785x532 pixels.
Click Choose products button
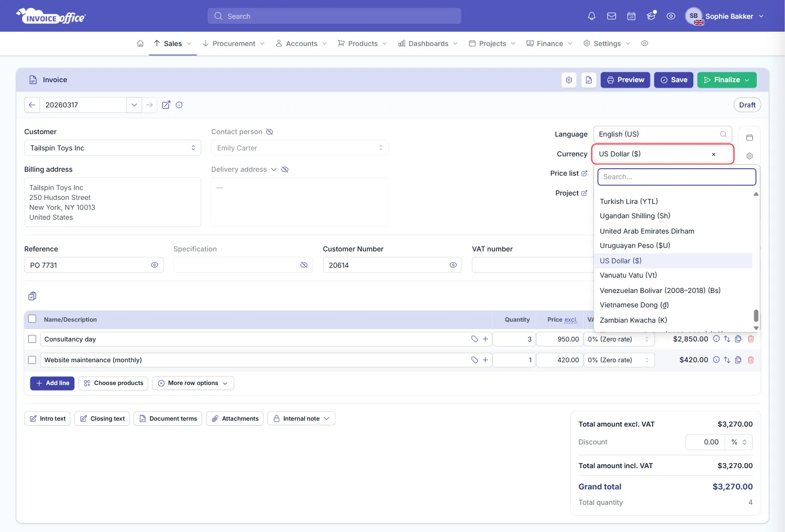(113, 383)
